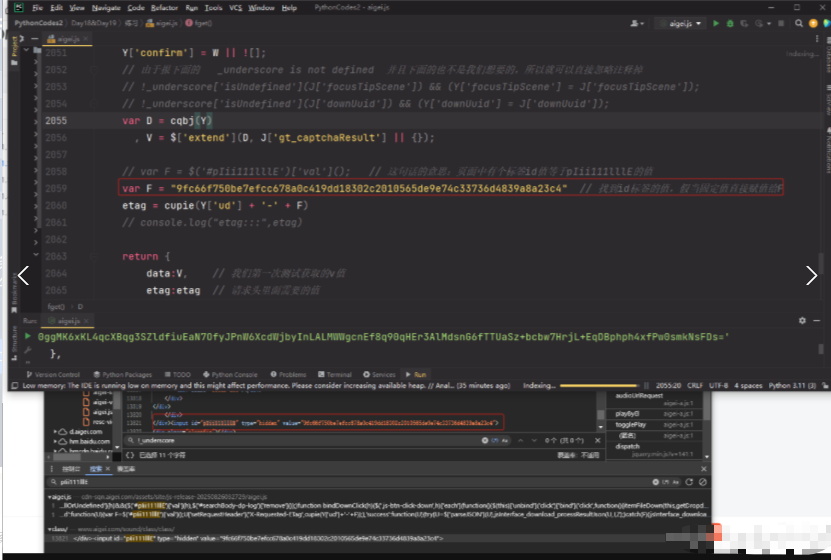Click the Run tool tab at bottom
The height and width of the screenshot is (560, 831).
(x=416, y=375)
